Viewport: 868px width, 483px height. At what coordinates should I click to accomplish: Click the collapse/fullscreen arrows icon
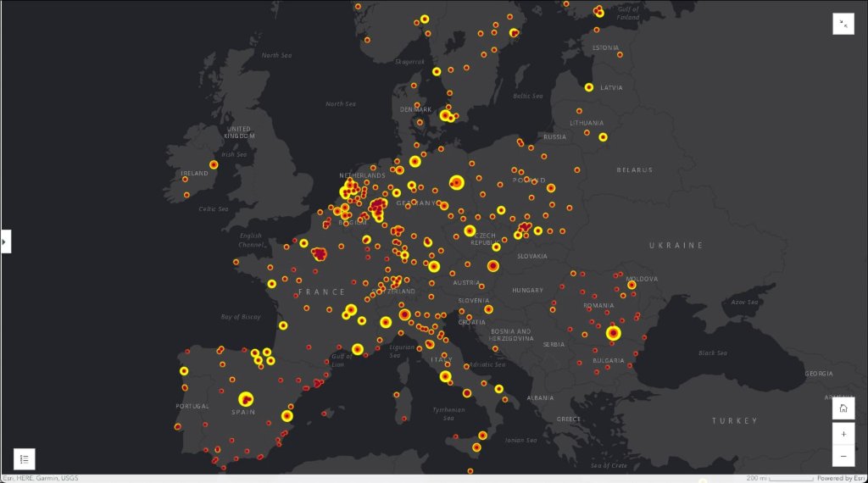coord(843,24)
